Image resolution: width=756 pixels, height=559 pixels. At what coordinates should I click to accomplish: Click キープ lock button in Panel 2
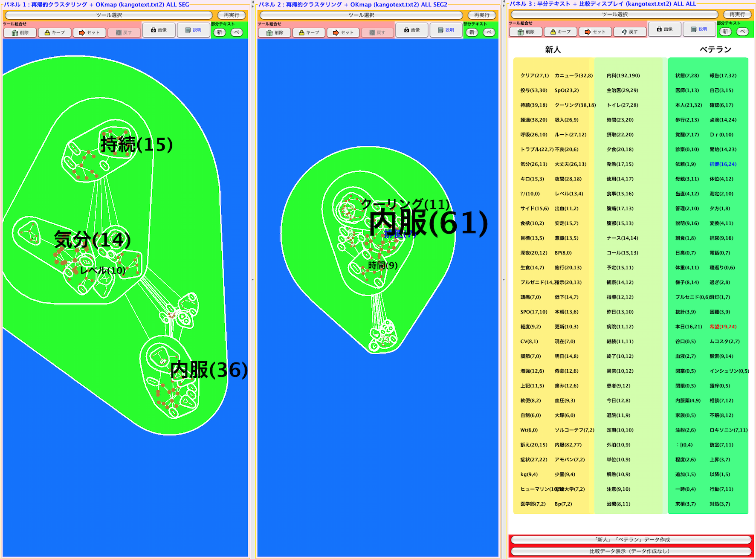(309, 33)
